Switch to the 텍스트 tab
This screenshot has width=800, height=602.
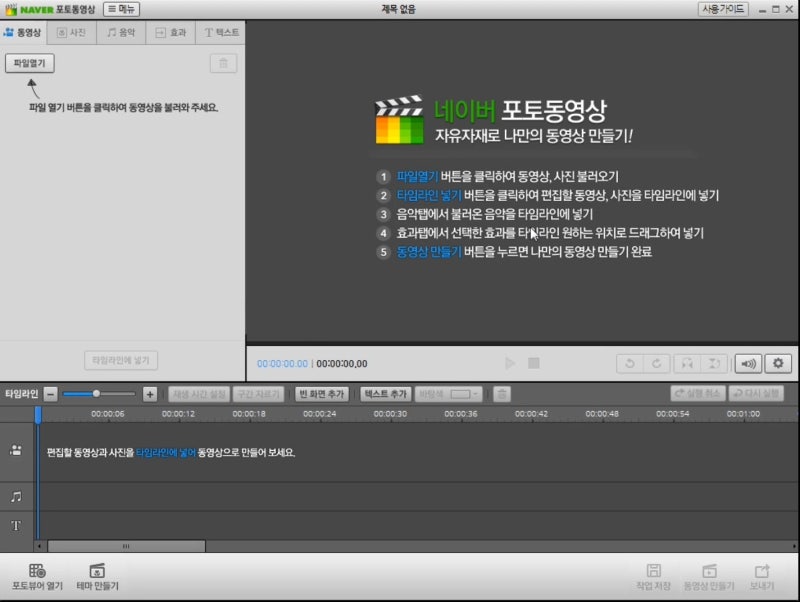(x=221, y=33)
